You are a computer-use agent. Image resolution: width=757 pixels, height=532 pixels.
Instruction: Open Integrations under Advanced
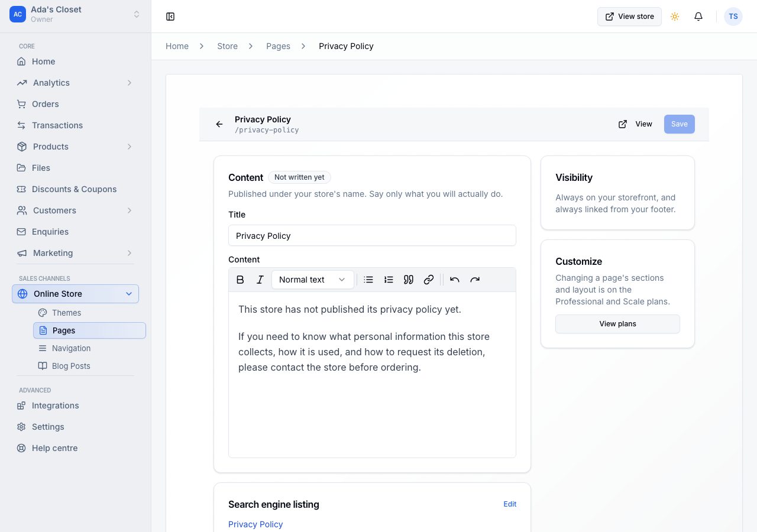point(75,406)
